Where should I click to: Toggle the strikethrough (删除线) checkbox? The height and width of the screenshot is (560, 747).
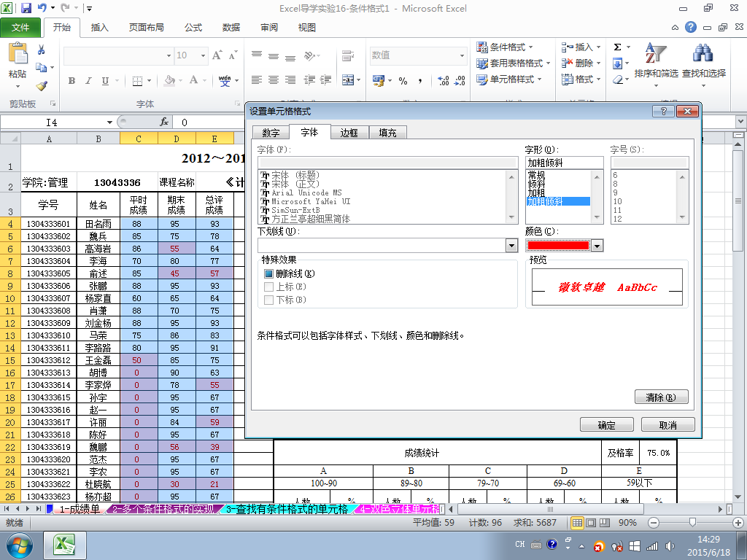(269, 273)
